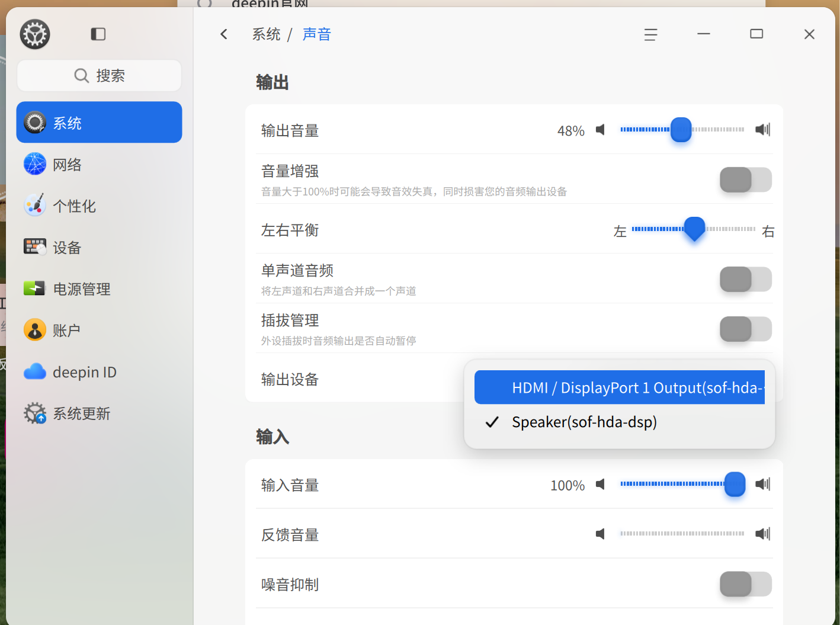Image resolution: width=840 pixels, height=625 pixels.
Task: Click the sidebar collapse toggle icon
Action: click(98, 34)
